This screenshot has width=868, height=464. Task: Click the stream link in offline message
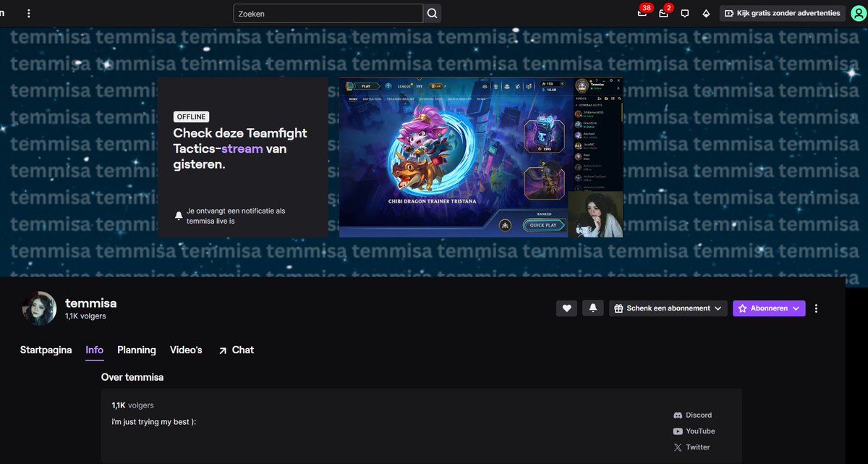pos(243,148)
